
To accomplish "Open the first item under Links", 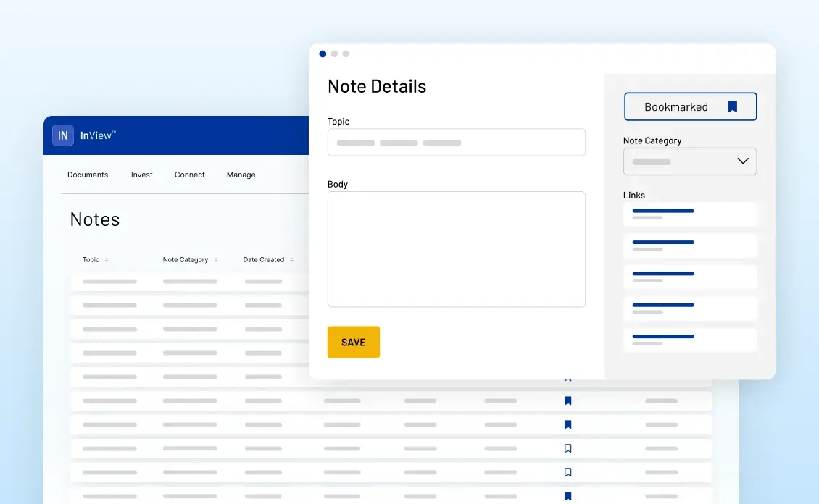I will click(690, 214).
